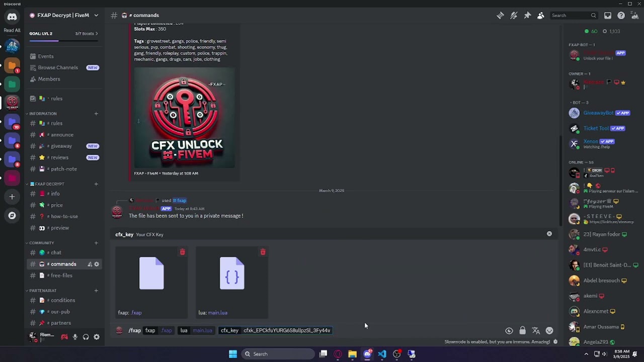Open the Help question mark icon

[621, 16]
